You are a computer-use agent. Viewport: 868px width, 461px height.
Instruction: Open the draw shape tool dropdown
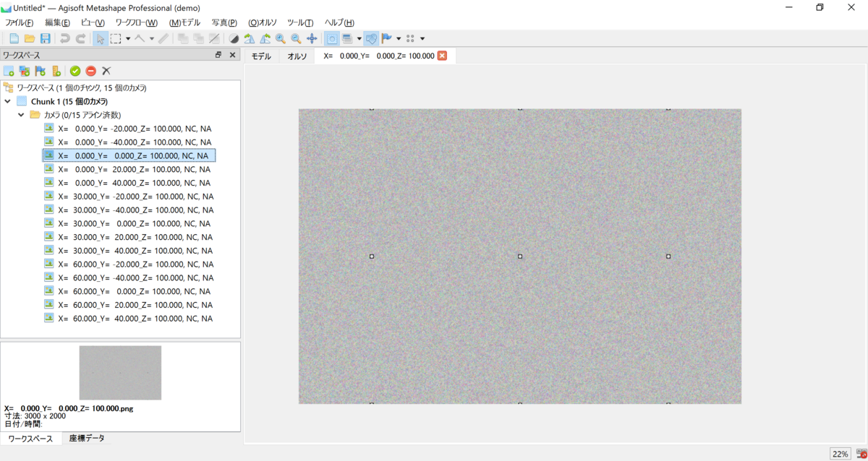152,38
